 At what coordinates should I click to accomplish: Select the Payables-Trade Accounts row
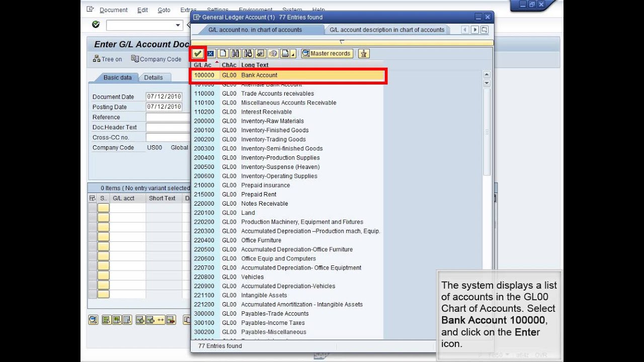pos(287,314)
